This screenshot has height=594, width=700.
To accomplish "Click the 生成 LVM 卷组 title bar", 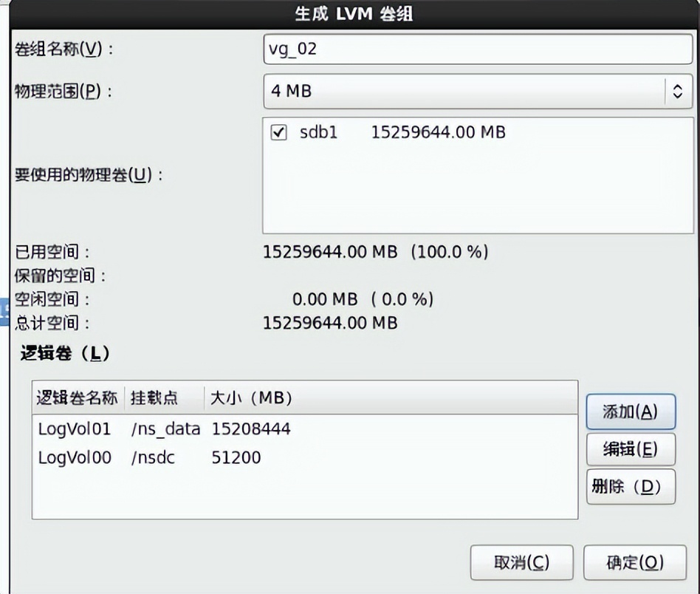I will [350, 13].
